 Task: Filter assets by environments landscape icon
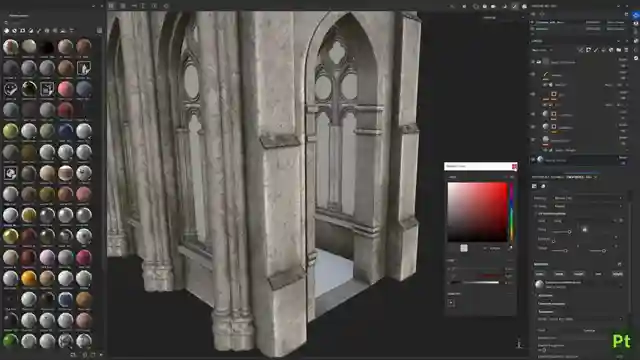63,31
